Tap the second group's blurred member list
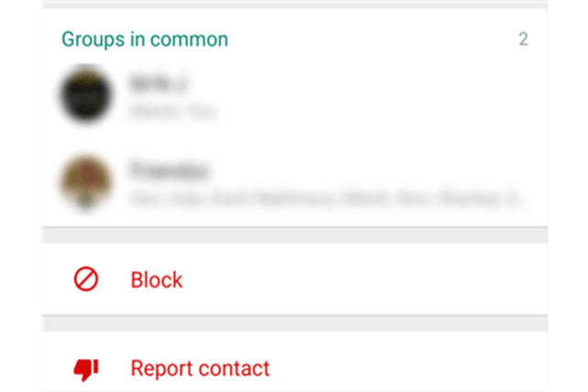 click(324, 198)
